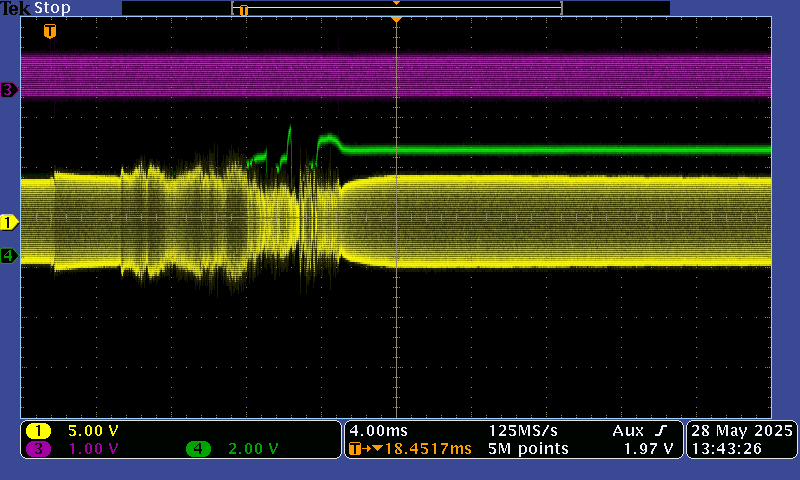Screen dimensions: 800x480
Task: Click the T marker in the overview bar
Action: [x=243, y=9]
